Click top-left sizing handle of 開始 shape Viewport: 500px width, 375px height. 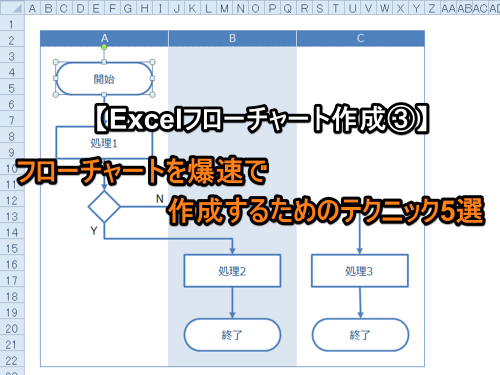coord(56,62)
